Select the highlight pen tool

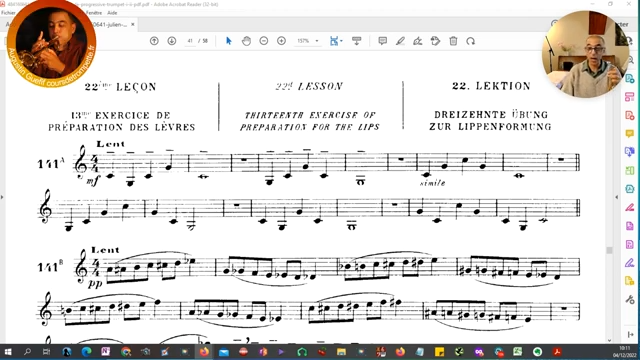coord(400,41)
